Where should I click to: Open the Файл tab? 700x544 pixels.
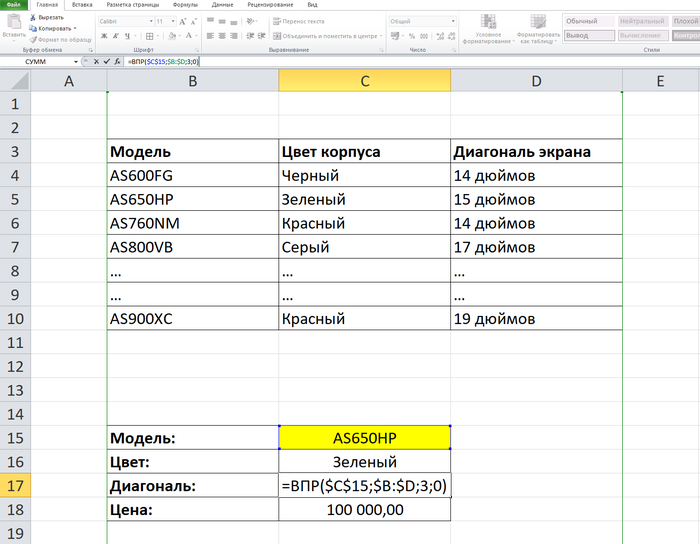pyautogui.click(x=13, y=5)
